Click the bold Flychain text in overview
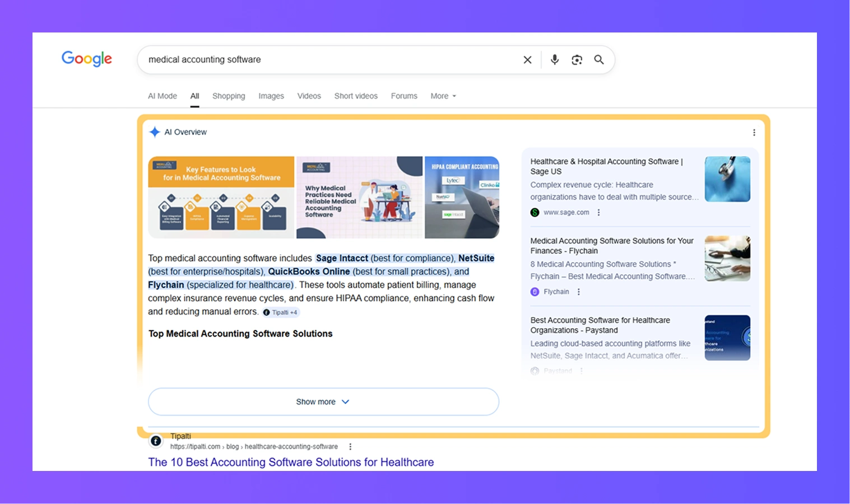Viewport: 850px width, 504px height. 166,285
